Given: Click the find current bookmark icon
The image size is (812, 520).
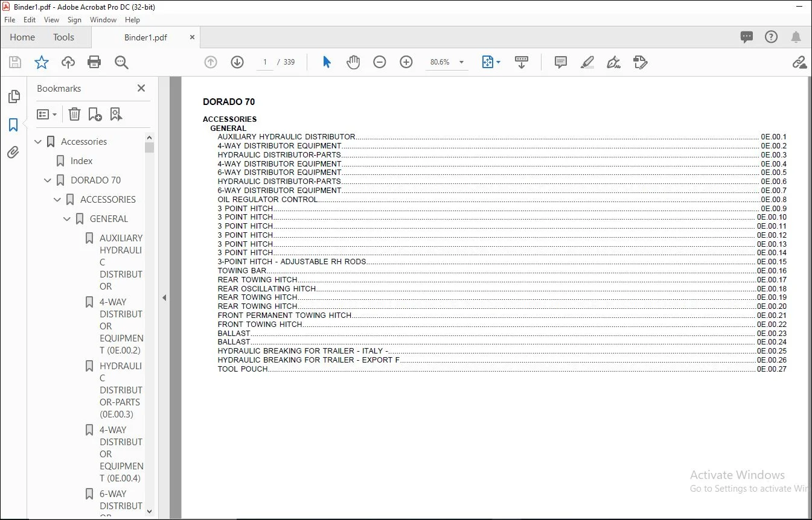Looking at the screenshot, I should (x=116, y=114).
